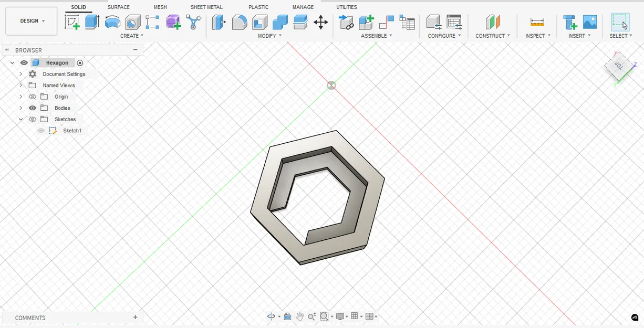Screen dimensions: 644x328
Task: Expand the Insert dropdown
Action: pos(579,36)
